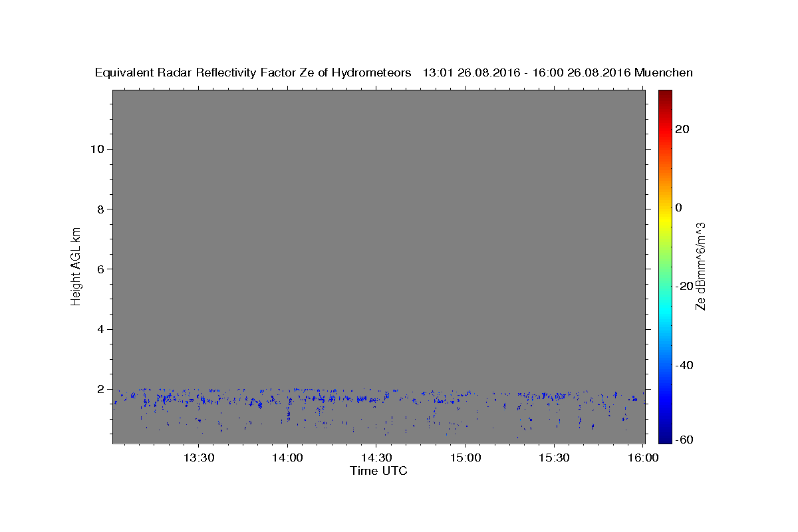Screen dimensions: 798x532
Task: Click the 10 km height tick label
Action: coord(96,149)
